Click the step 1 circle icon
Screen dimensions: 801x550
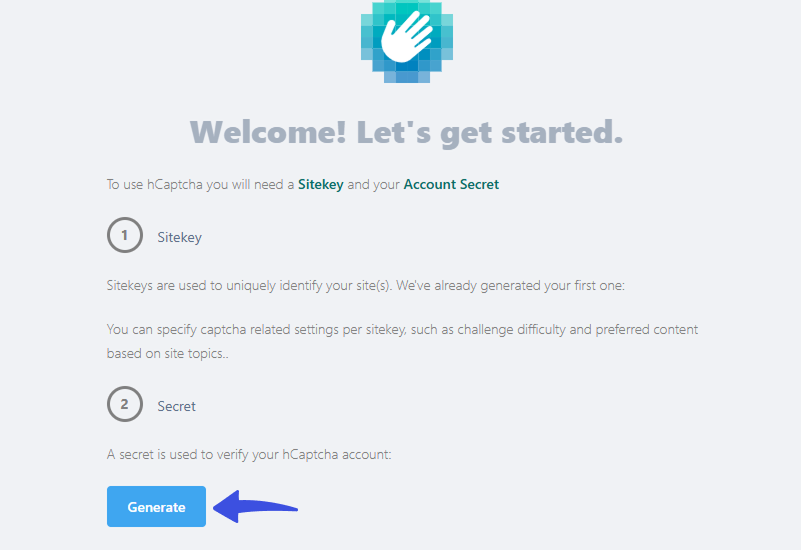click(x=125, y=237)
